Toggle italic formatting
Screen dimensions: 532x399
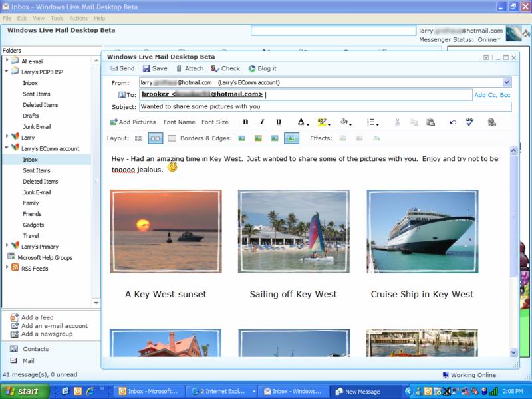tap(262, 122)
